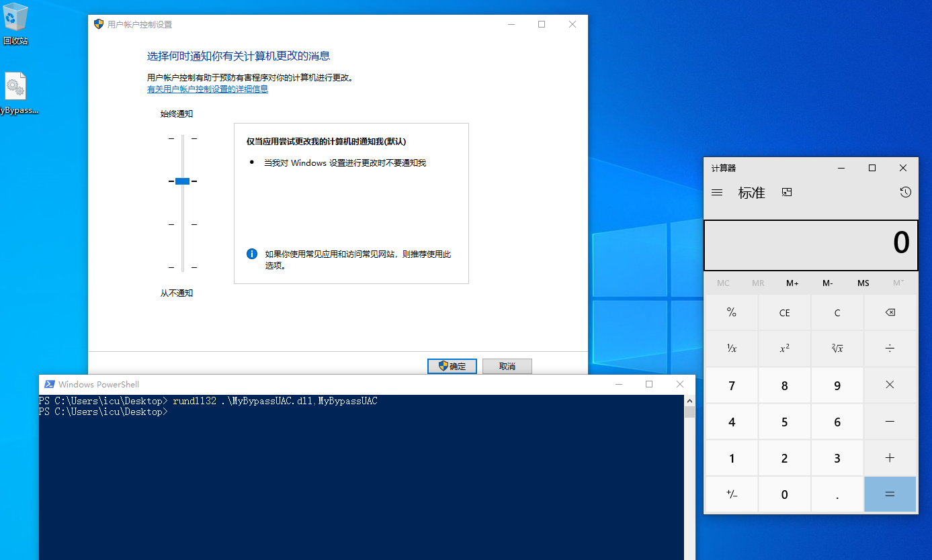Close the PowerShell window
This screenshot has width=932, height=560.
(680, 384)
